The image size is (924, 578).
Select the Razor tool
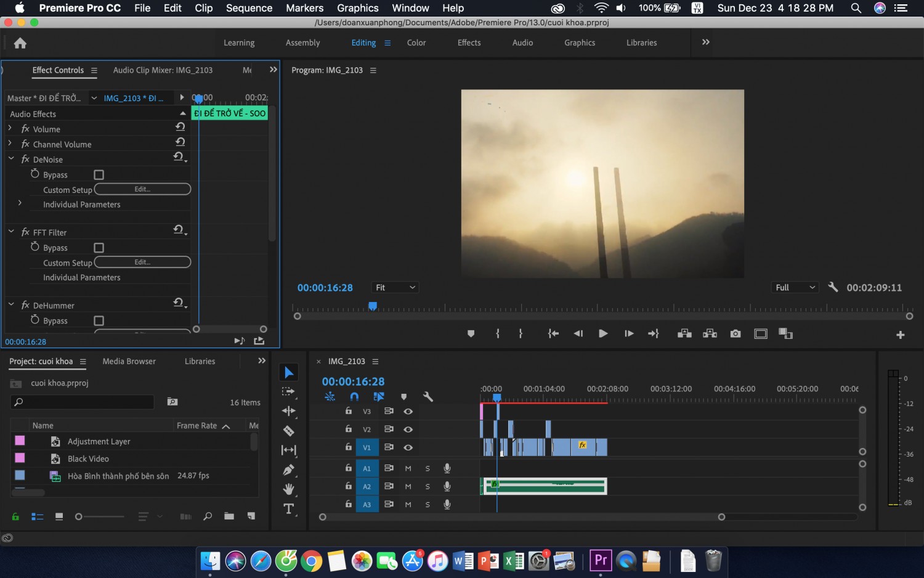[288, 431]
